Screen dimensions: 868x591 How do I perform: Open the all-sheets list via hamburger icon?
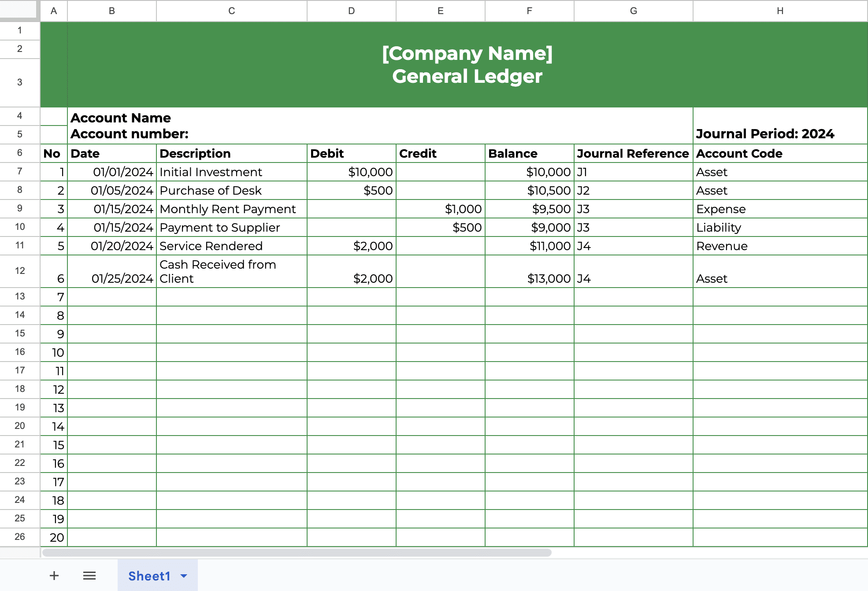point(89,576)
